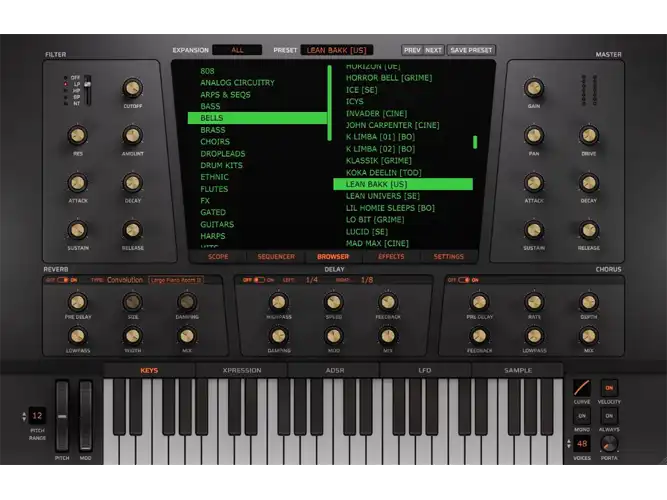The height and width of the screenshot is (500, 667).
Task: Click the master Sustain knob
Action: click(533, 230)
